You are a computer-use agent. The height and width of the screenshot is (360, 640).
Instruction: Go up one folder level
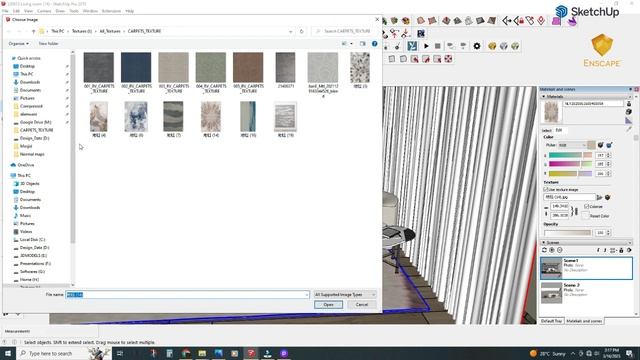33,31
